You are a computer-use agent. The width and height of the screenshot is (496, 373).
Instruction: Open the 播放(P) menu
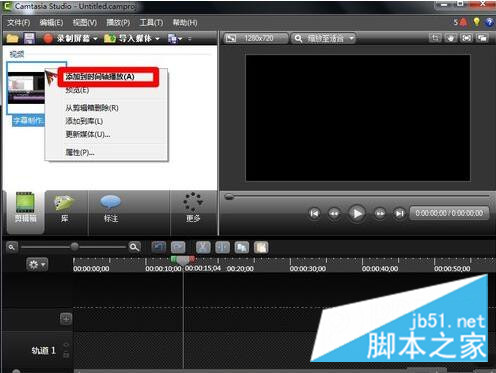[118, 23]
